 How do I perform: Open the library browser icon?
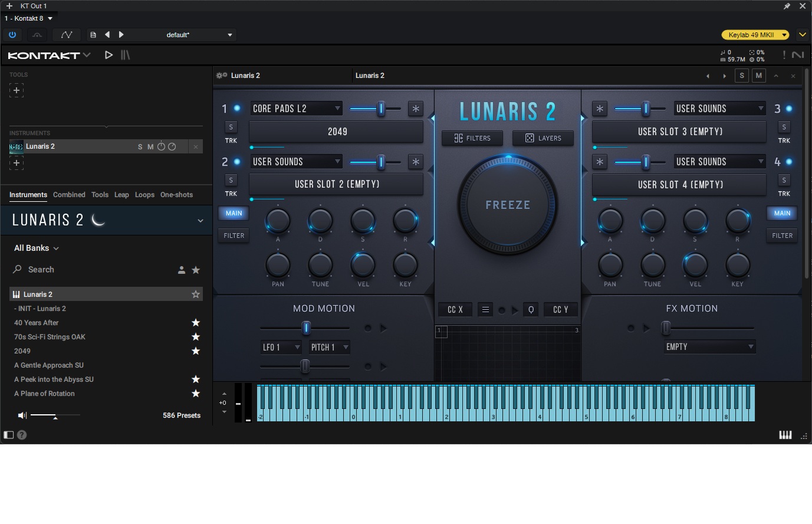[125, 55]
